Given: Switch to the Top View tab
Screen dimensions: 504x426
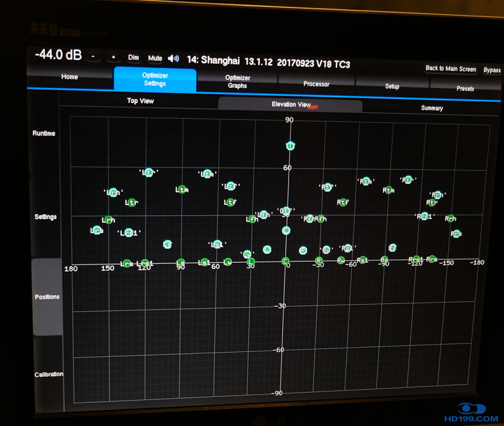Looking at the screenshot, I should [140, 101].
